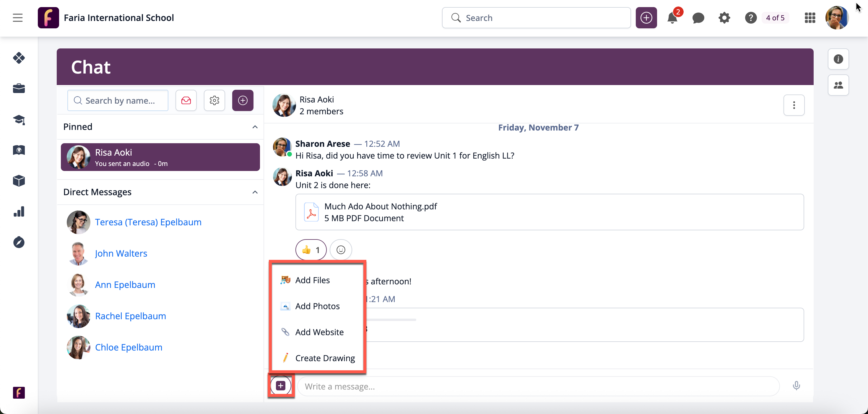Click the audio message progress bar
Viewport: 868px width, 414px height.
coord(391,320)
